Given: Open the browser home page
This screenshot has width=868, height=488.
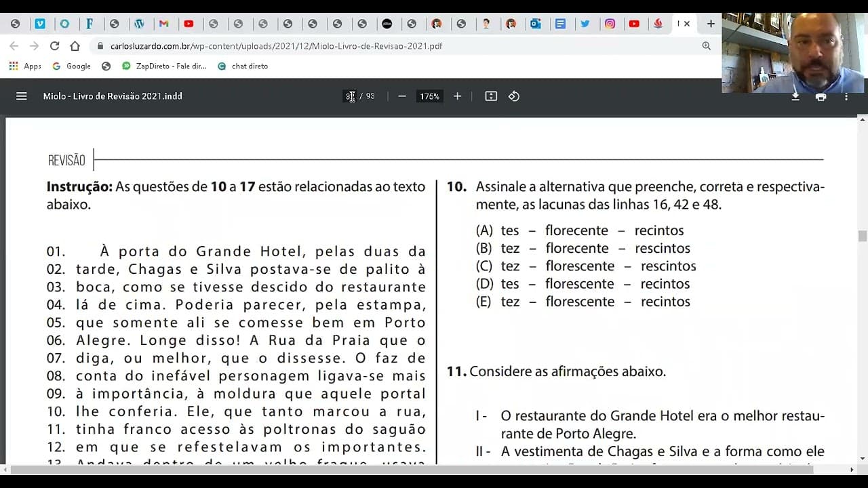Looking at the screenshot, I should click(75, 46).
